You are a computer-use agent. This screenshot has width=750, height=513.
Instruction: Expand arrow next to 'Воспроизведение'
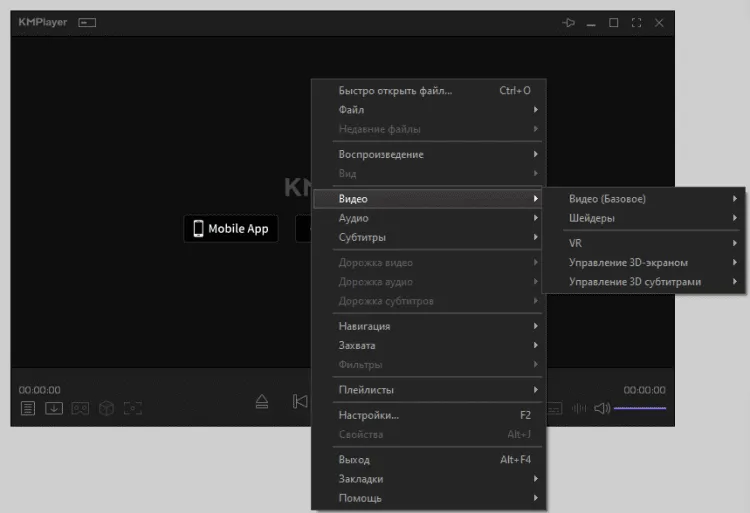pos(536,154)
